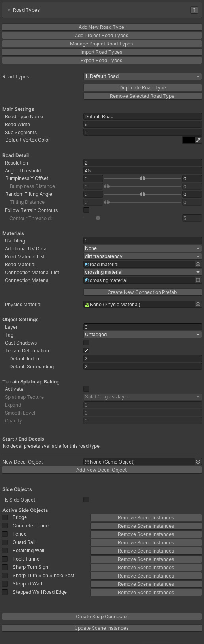Open the object picker for New Decal Object

(x=198, y=462)
